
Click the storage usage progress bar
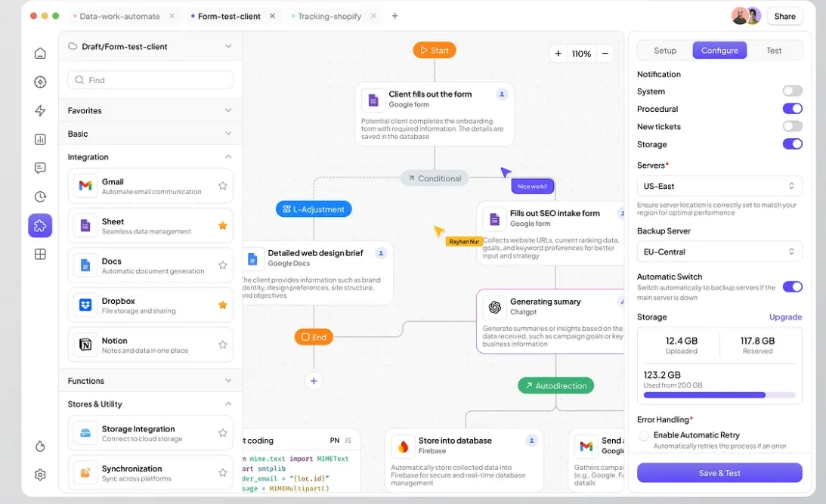(719, 395)
